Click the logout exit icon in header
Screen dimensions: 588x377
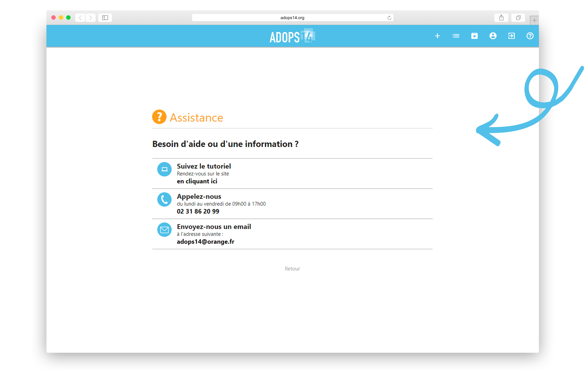tap(511, 36)
